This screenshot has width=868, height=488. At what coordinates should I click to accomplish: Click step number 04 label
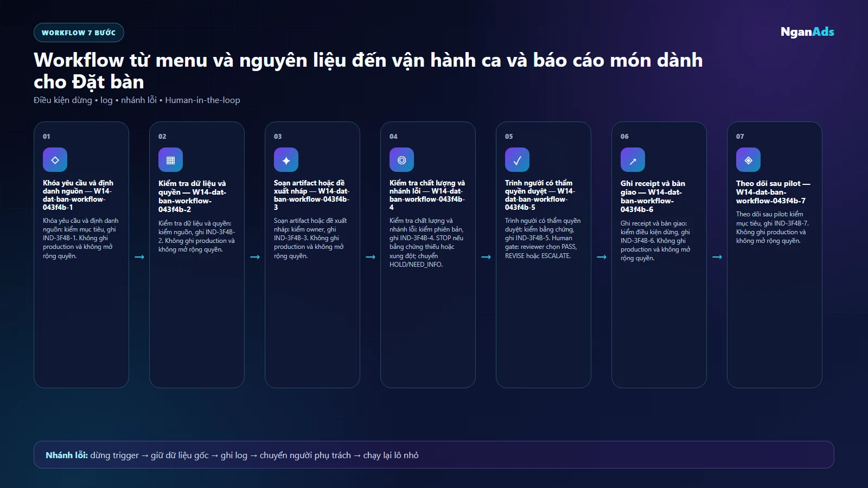coord(393,137)
